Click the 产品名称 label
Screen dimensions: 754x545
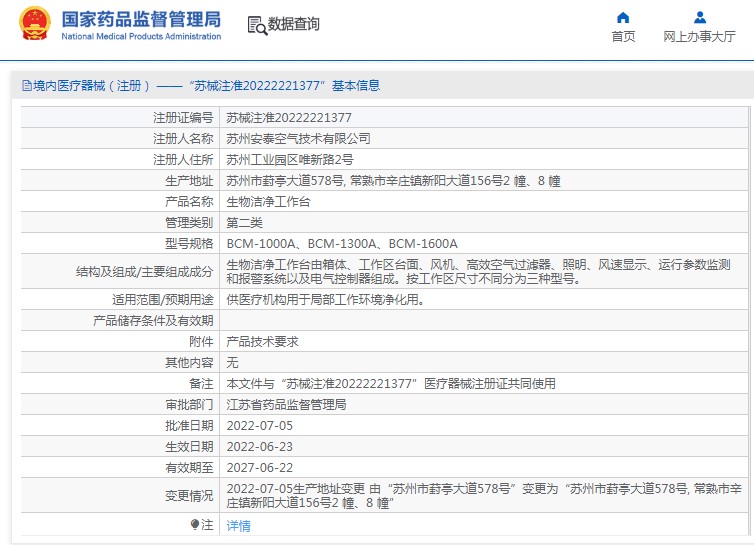click(189, 202)
